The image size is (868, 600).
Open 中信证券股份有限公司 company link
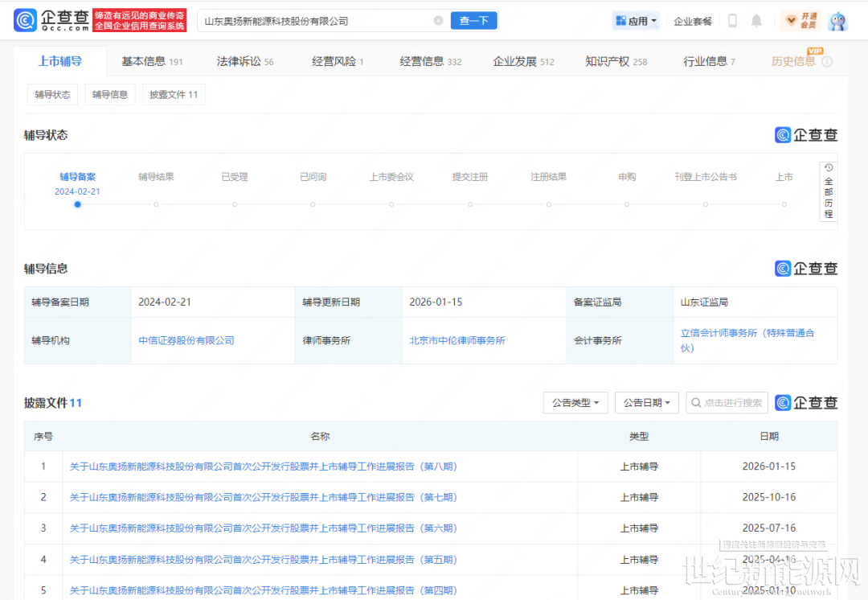click(186, 341)
